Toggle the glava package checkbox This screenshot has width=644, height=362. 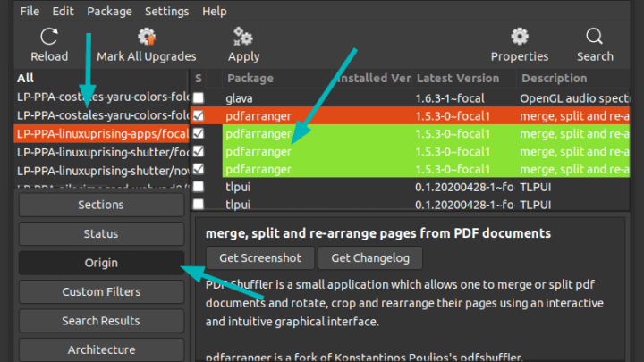pos(199,97)
